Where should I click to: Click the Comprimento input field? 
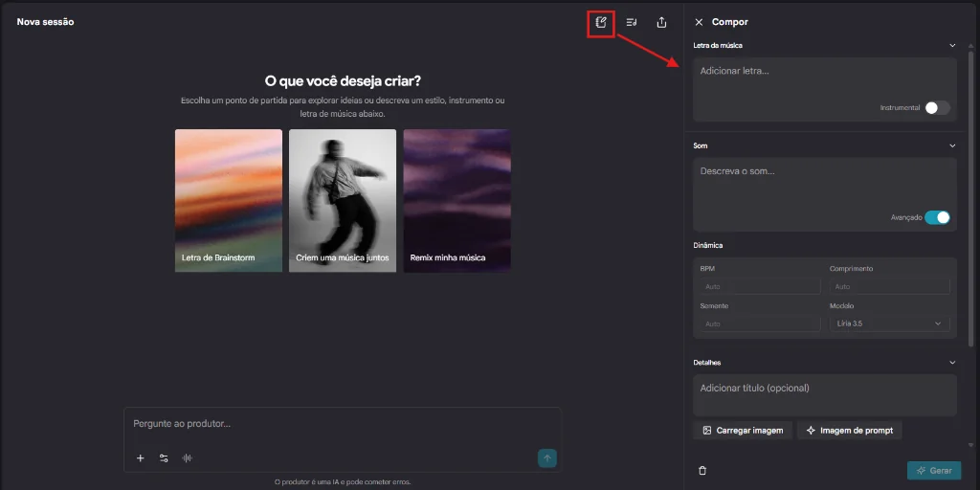click(889, 286)
